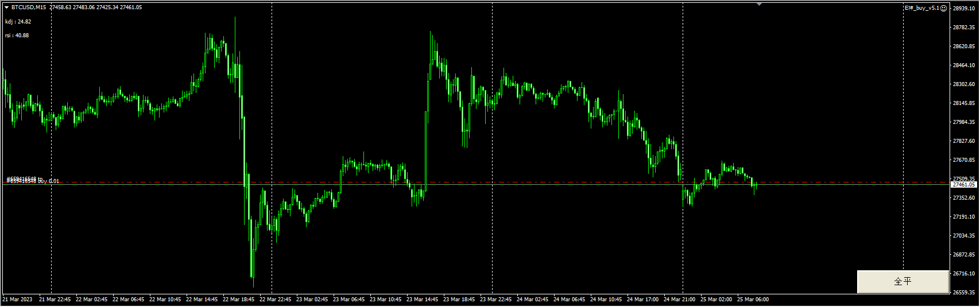980x307 pixels.
Task: Click the "24 Mar 06:45" time axis label
Action: tap(570, 300)
